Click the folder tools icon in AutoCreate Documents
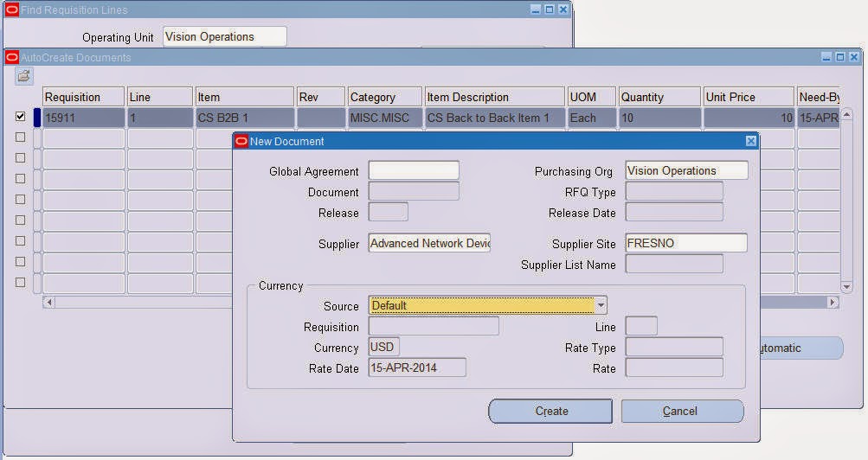Image resolution: width=868 pixels, height=460 pixels. [x=24, y=76]
